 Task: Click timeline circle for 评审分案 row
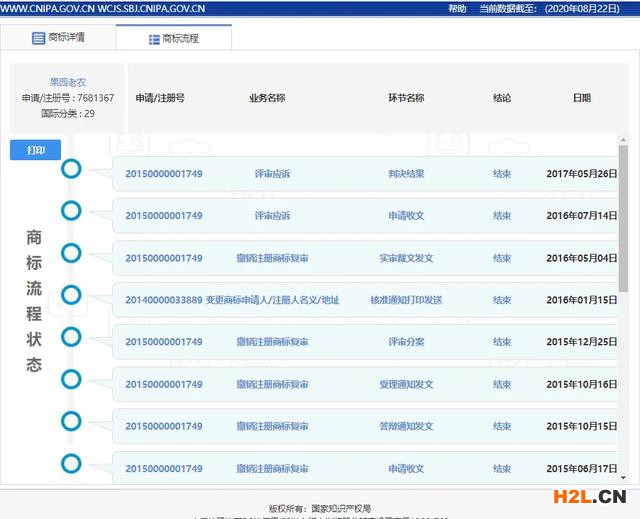(71, 336)
